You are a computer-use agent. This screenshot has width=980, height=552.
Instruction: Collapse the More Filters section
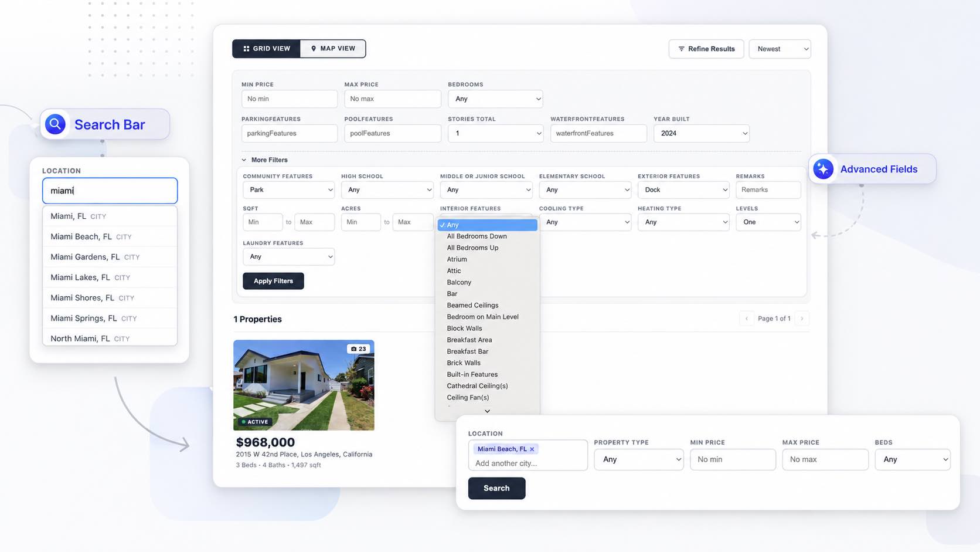(265, 160)
